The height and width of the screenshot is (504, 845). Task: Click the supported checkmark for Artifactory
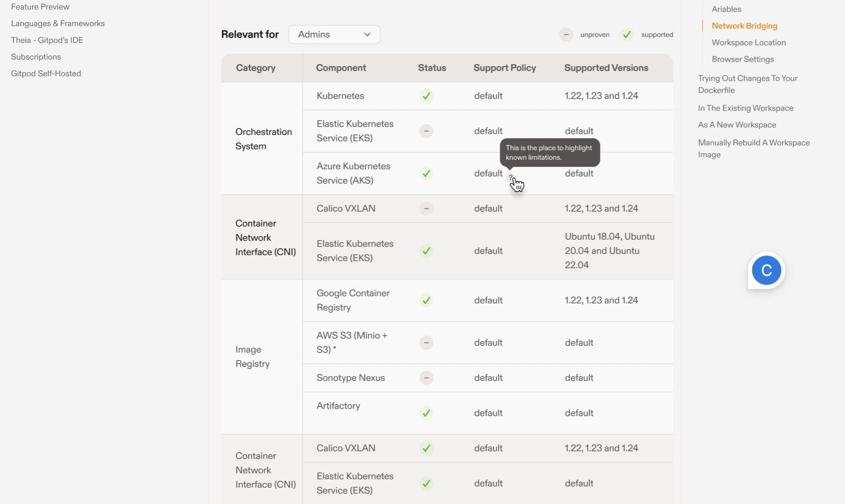426,413
